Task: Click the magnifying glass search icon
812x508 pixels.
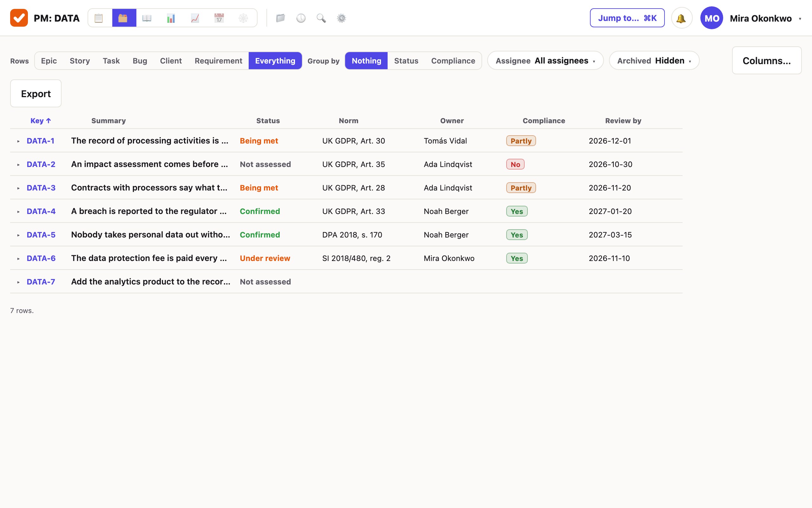Action: click(321, 18)
